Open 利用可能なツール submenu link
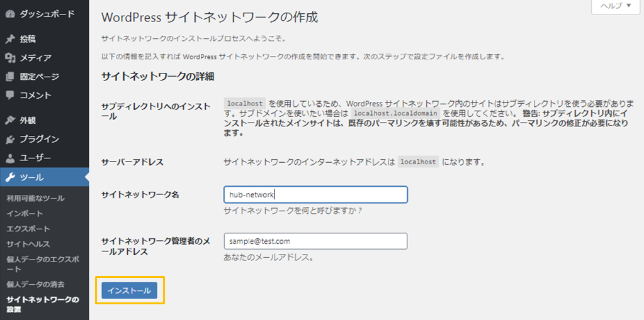This screenshot has height=320, width=644. point(35,198)
